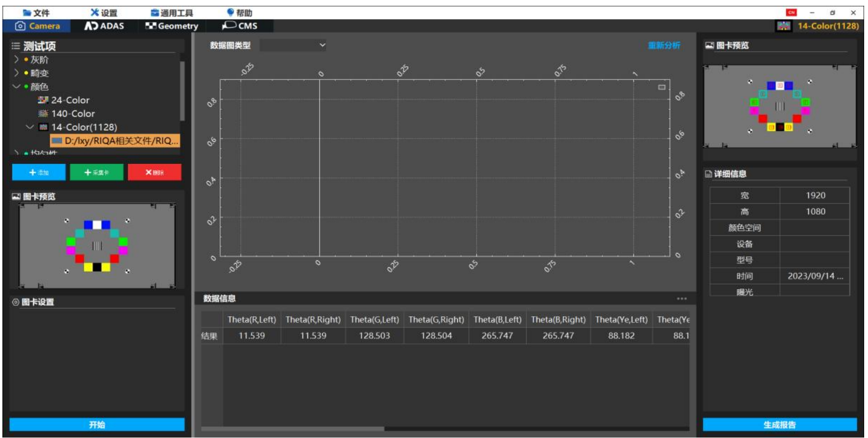Click the 重新分析 link
The height and width of the screenshot is (438, 868).
[x=664, y=46]
